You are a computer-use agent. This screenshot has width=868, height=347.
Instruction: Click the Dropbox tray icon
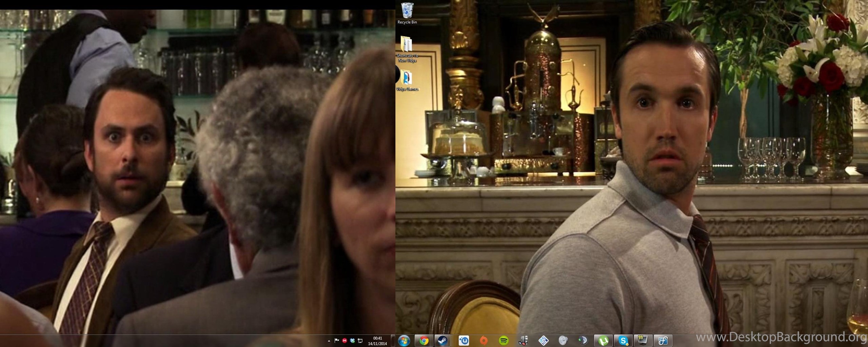352,341
